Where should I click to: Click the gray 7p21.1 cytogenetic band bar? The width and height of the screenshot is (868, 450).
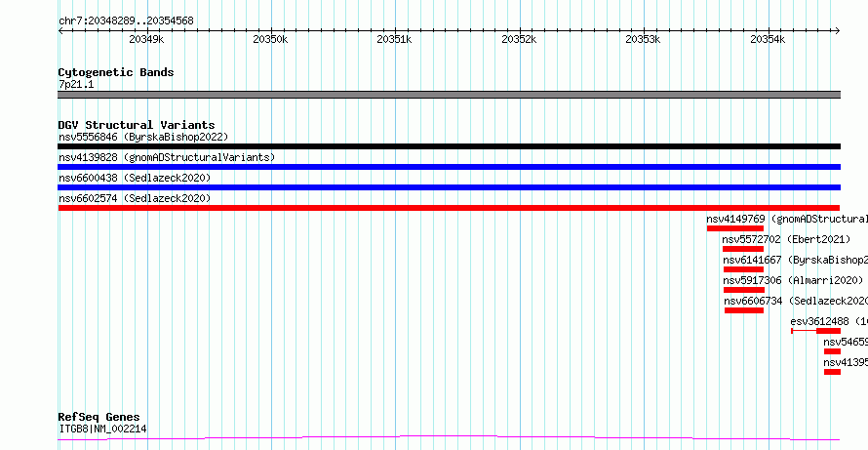(x=449, y=95)
